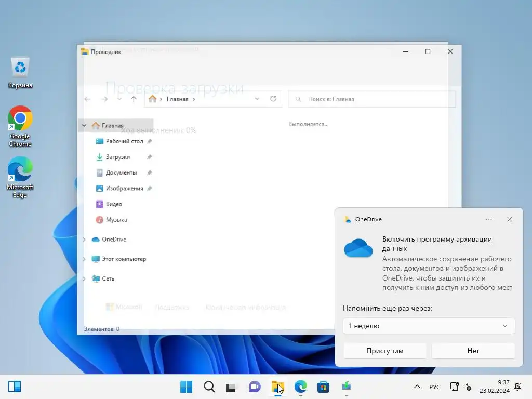Image resolution: width=532 pixels, height=399 pixels.
Task: Open Microsoft Edge desktop shortcut
Action: (x=20, y=177)
